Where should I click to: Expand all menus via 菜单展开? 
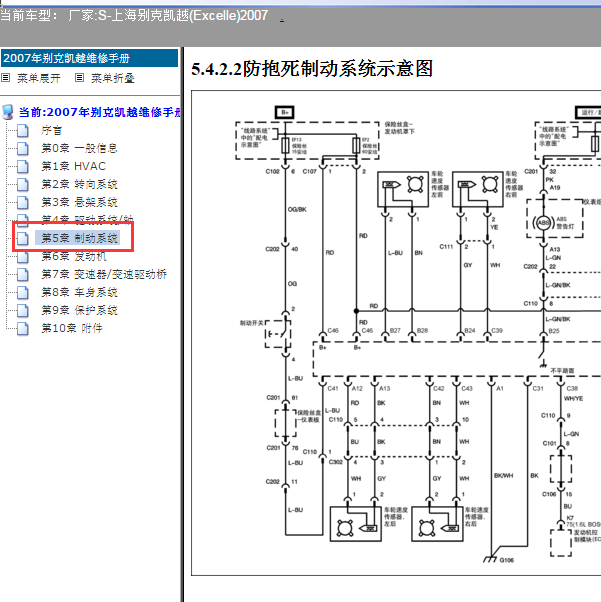pyautogui.click(x=39, y=78)
